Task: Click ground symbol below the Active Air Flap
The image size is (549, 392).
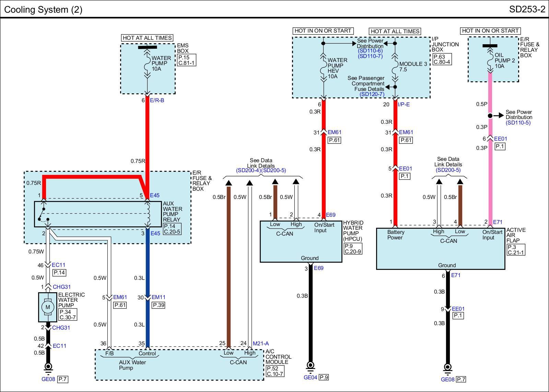Action: coord(447,368)
